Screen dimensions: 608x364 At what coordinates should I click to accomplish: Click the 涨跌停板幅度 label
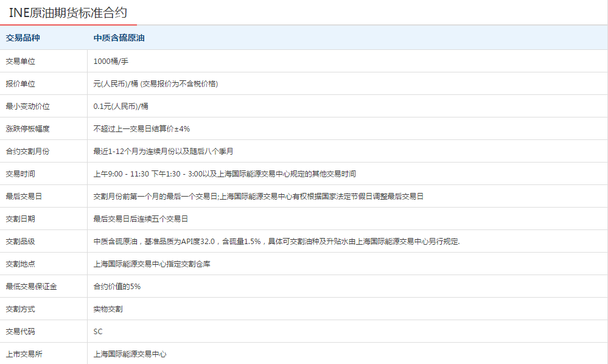pyautogui.click(x=27, y=128)
